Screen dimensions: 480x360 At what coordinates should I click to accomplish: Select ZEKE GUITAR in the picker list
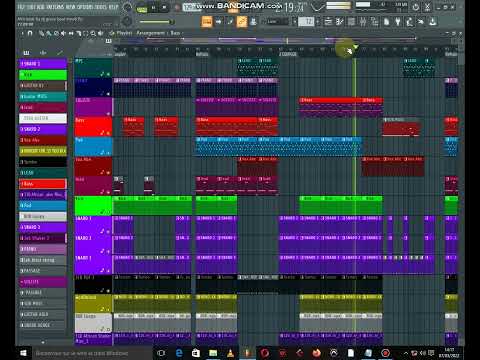pos(43,118)
